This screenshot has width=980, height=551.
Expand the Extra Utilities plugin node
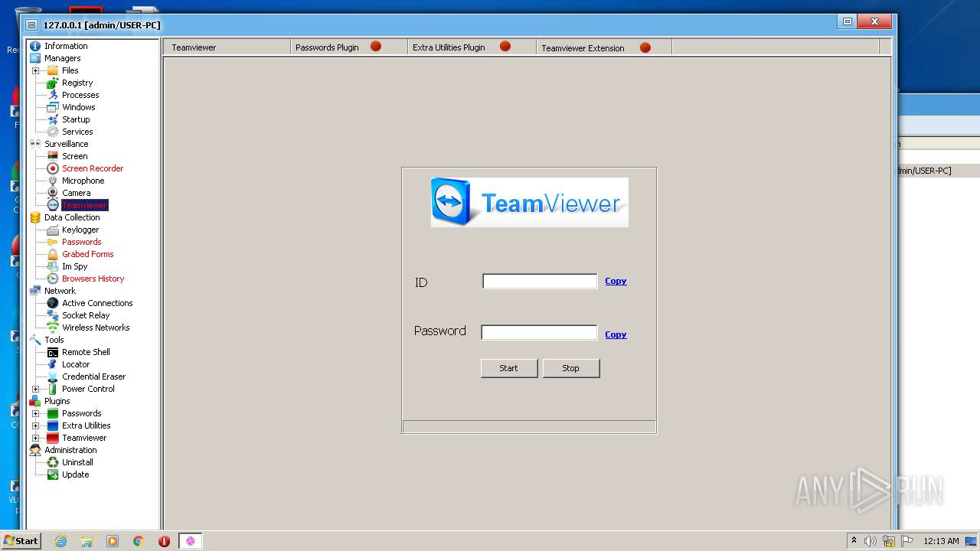[35, 425]
